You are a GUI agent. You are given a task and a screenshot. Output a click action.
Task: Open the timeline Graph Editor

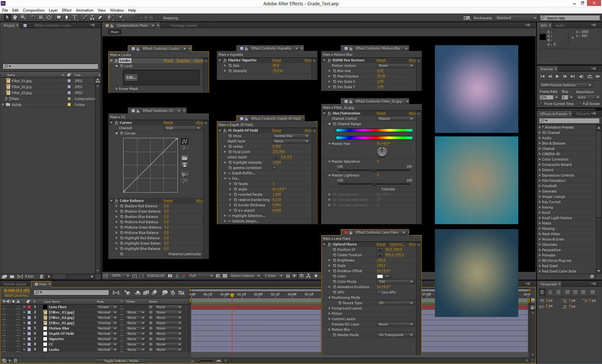pyautogui.click(x=181, y=293)
